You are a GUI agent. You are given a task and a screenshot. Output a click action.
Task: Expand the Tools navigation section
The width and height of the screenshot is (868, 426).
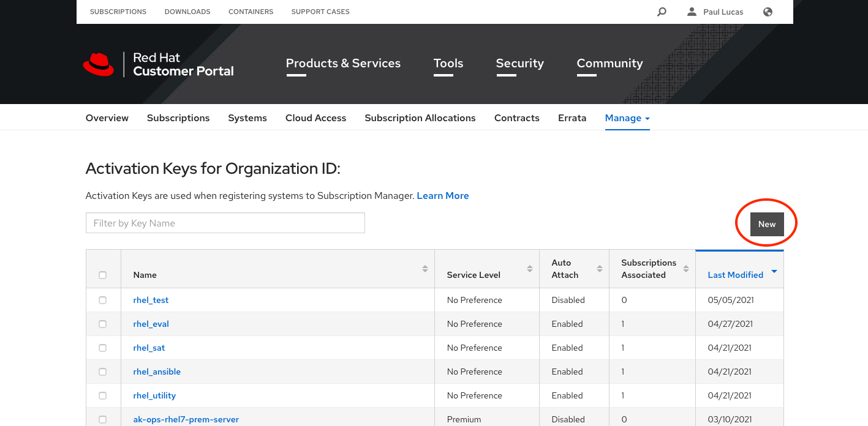[448, 63]
